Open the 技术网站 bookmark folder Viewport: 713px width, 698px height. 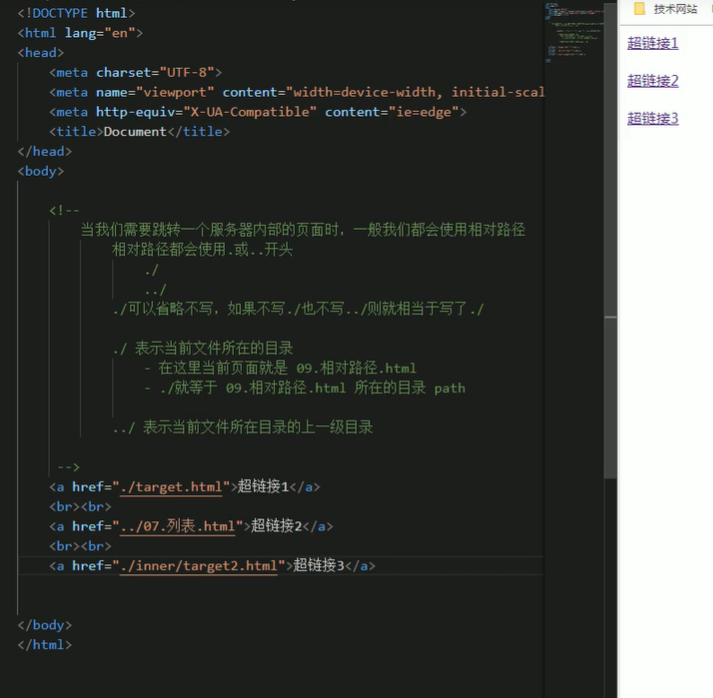(667, 9)
